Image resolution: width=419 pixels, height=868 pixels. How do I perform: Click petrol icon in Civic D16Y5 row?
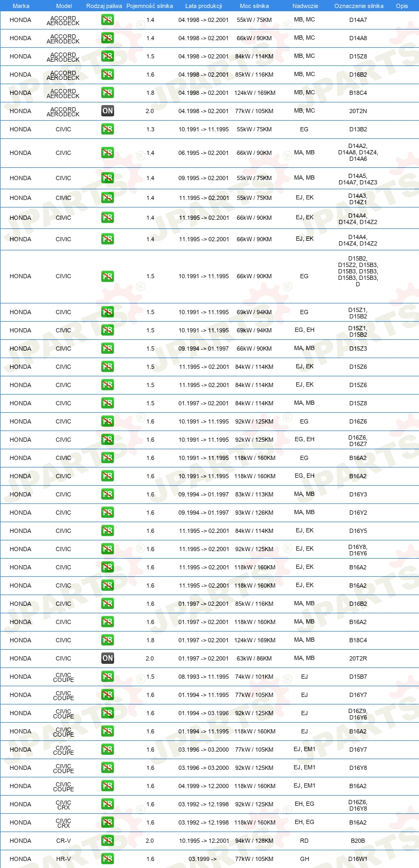[x=108, y=531]
